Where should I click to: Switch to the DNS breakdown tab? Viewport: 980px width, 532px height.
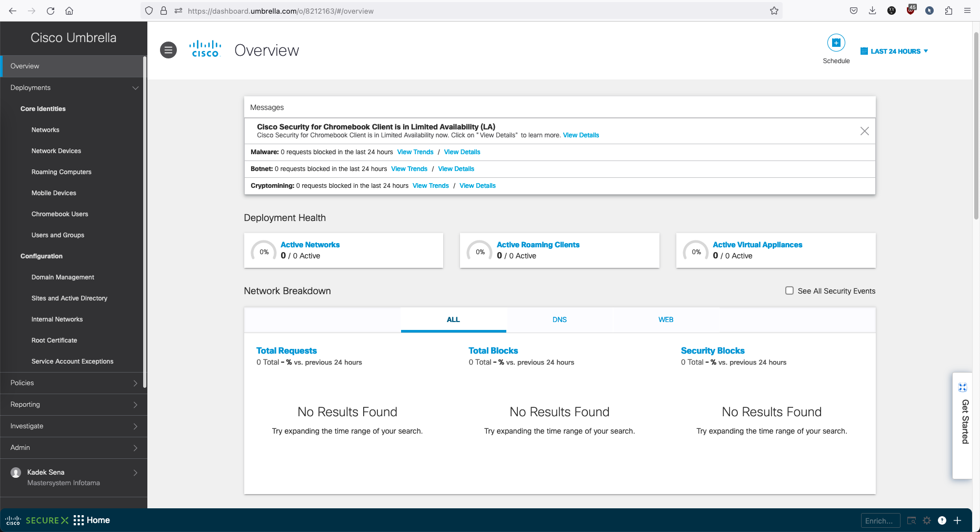pyautogui.click(x=559, y=320)
